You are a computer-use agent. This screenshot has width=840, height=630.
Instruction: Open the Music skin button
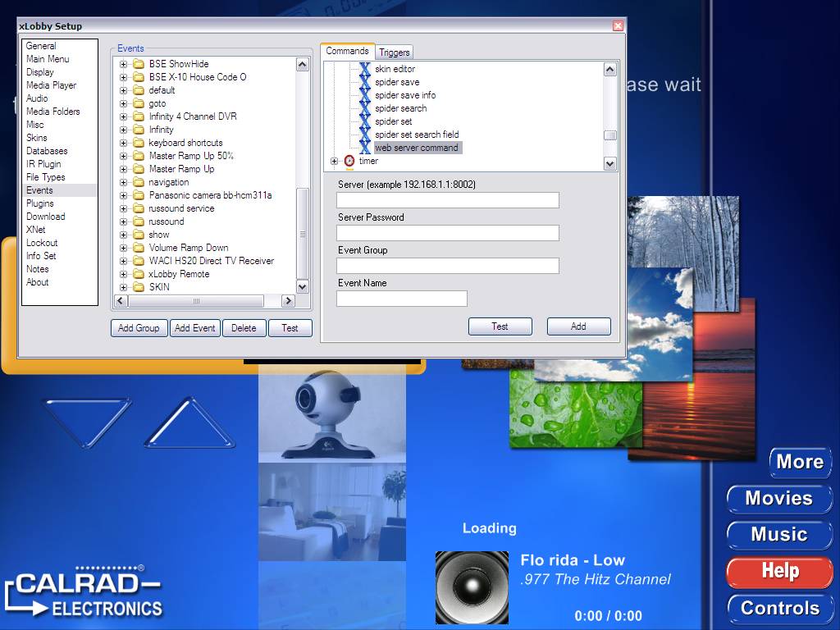[x=779, y=534]
